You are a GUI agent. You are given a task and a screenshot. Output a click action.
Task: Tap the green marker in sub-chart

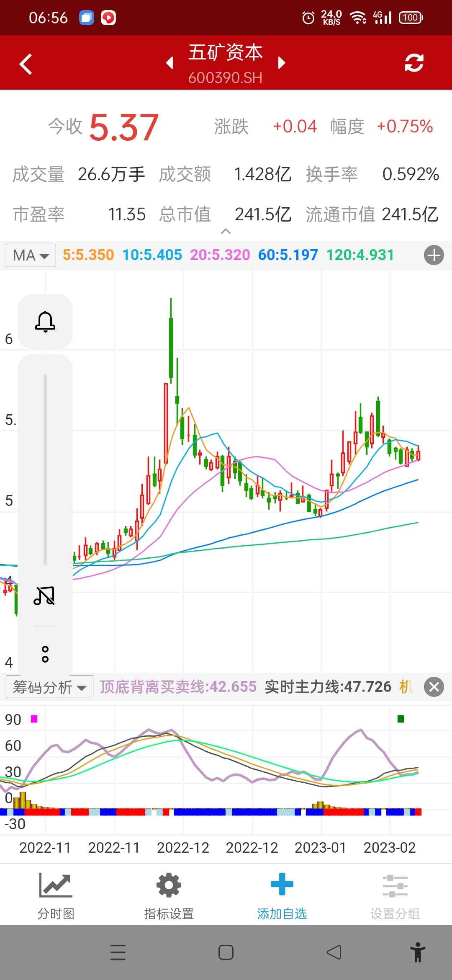coord(401,719)
